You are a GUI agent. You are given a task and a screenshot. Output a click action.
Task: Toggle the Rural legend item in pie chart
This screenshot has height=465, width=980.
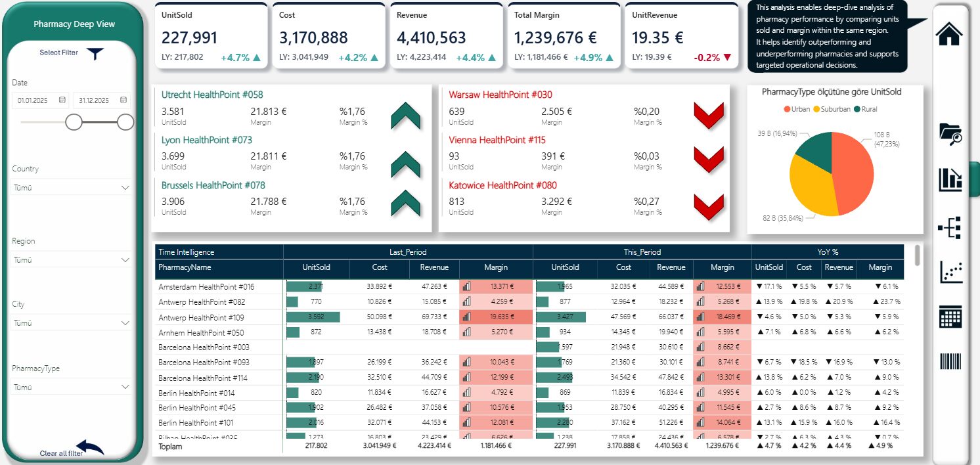click(x=864, y=109)
